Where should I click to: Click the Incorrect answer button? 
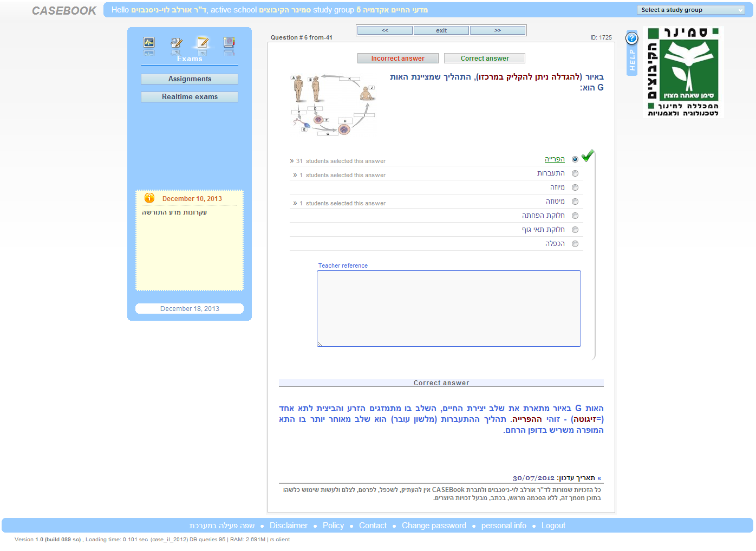[398, 59]
